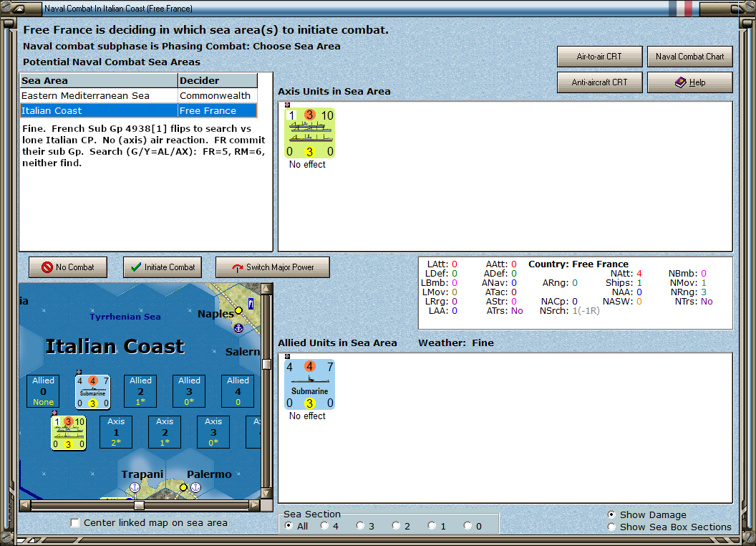Click the Tyrrhenian Sea map label
756x546 pixels.
tap(125, 317)
